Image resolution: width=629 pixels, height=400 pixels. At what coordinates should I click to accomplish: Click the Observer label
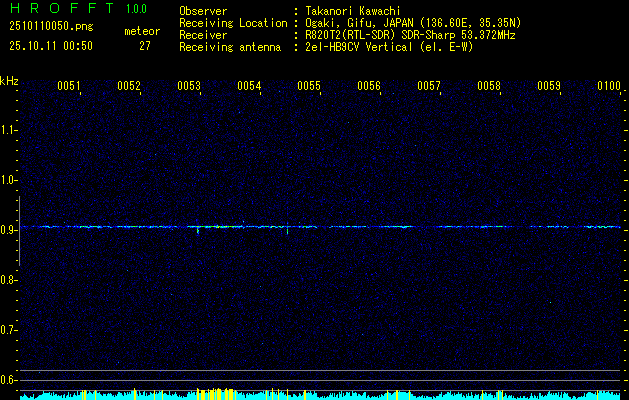pyautogui.click(x=203, y=11)
